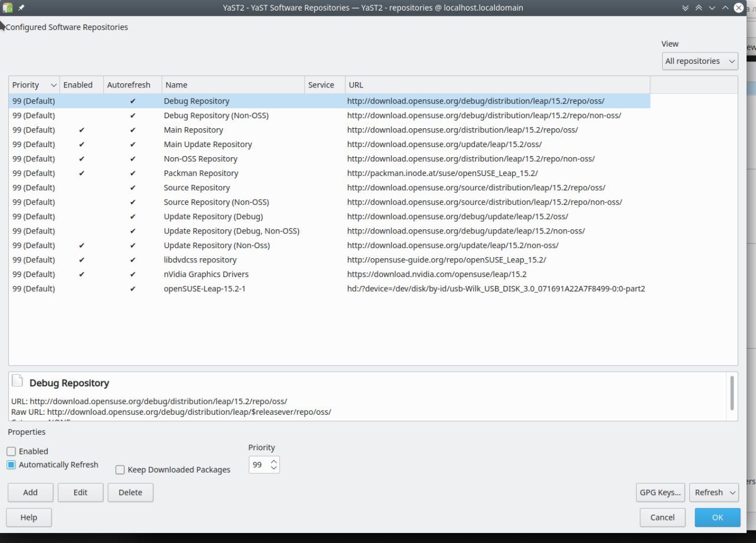The image size is (756, 543).
Task: Decrease Priority value with down arrow
Action: click(273, 468)
